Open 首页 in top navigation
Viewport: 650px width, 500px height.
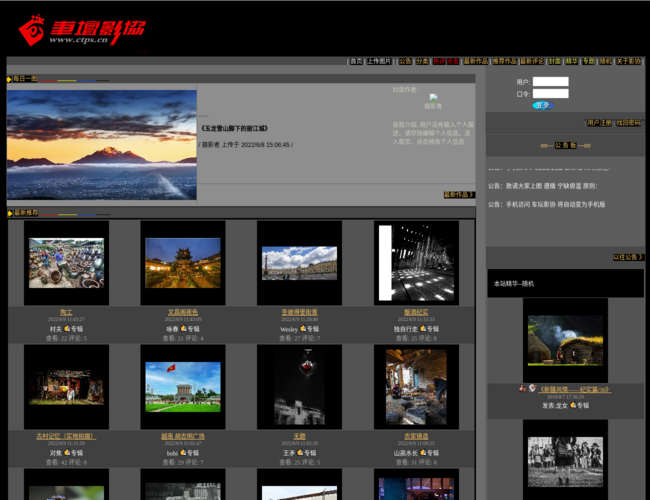tap(356, 61)
